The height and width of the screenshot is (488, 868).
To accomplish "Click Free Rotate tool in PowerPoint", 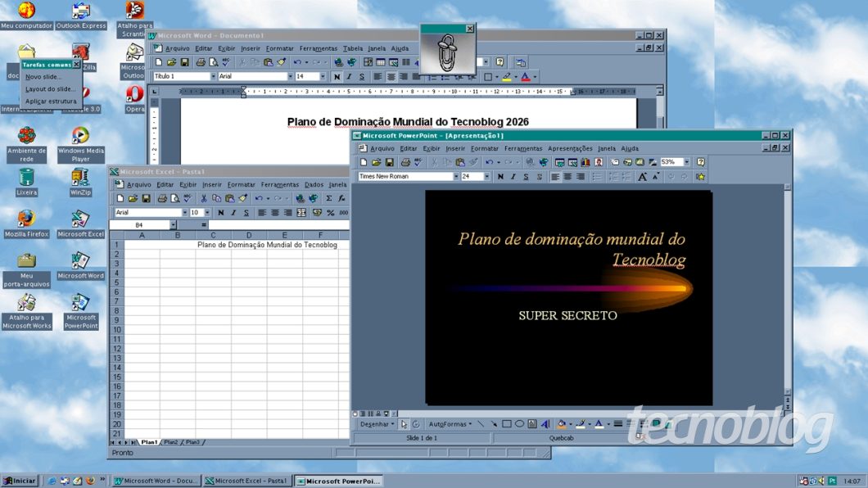I will tap(416, 424).
